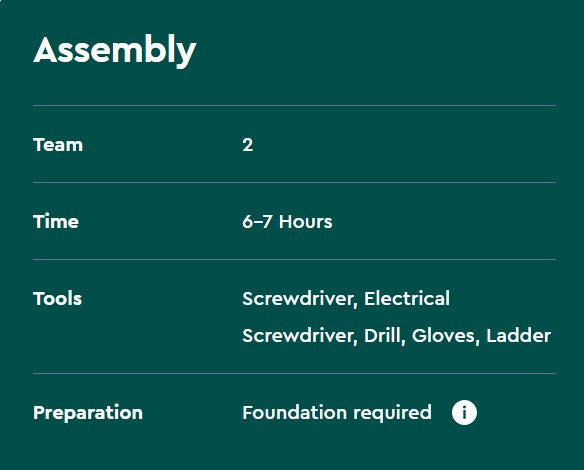584x470 pixels.
Task: Select the Tools row label
Action: point(58,299)
